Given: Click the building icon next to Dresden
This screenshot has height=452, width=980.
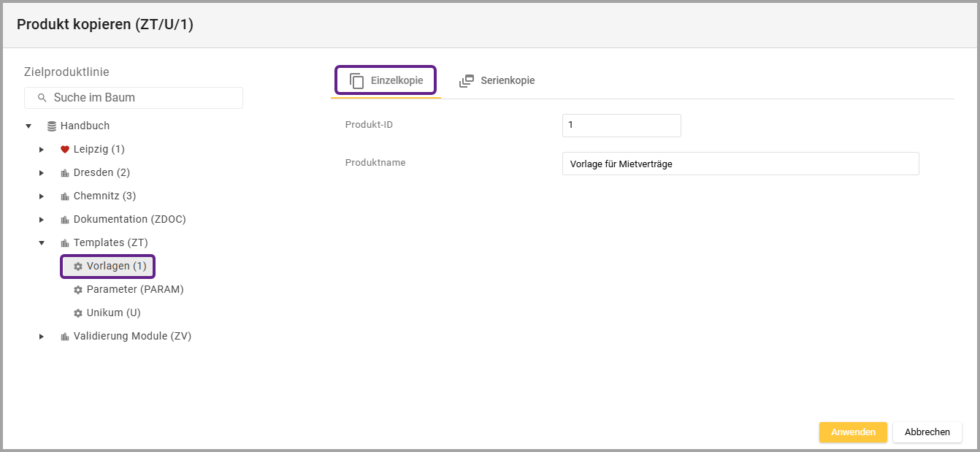Looking at the screenshot, I should tap(65, 173).
